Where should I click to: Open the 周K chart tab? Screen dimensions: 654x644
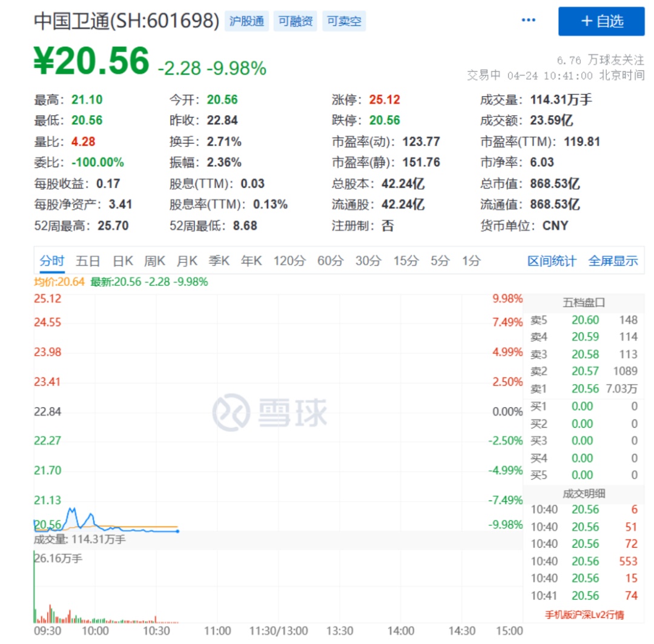click(x=154, y=261)
